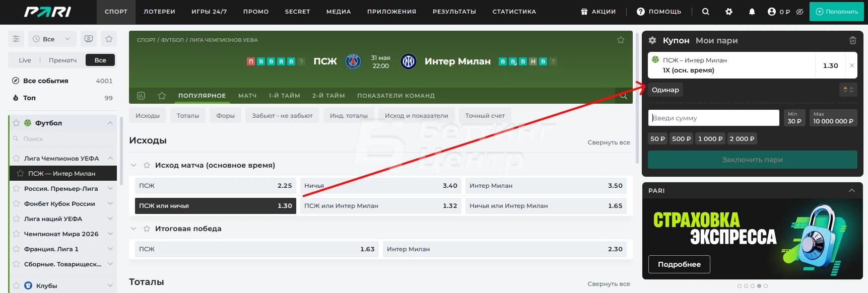Viewport: 868px width, 293px height.
Task: Open the user profile icon
Action: pyautogui.click(x=771, y=12)
